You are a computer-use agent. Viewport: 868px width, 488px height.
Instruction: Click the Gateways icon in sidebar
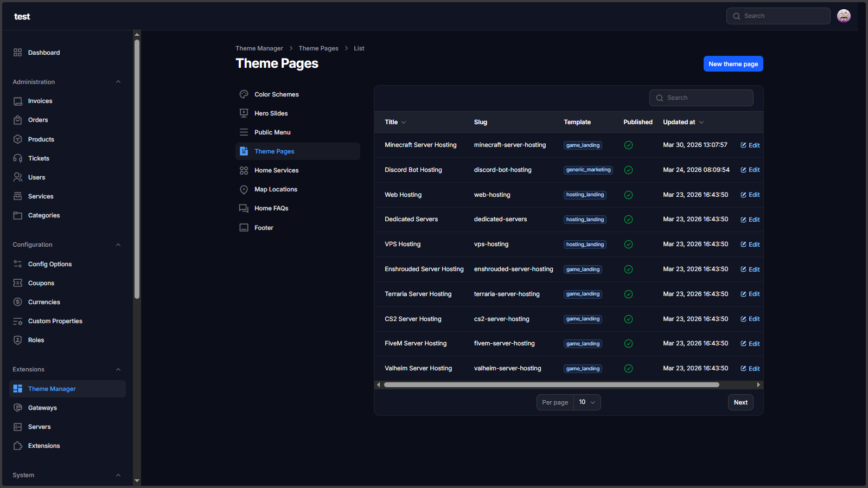18,408
